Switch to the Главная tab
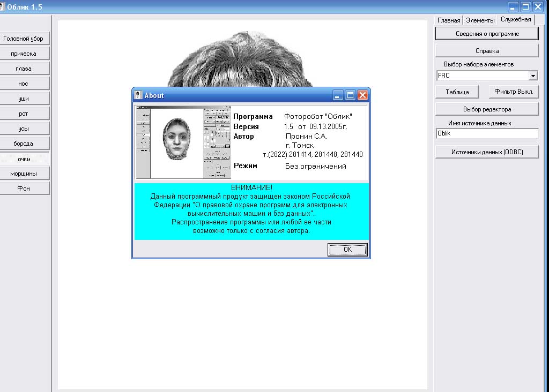Screen dimensions: 549x392 449,20
